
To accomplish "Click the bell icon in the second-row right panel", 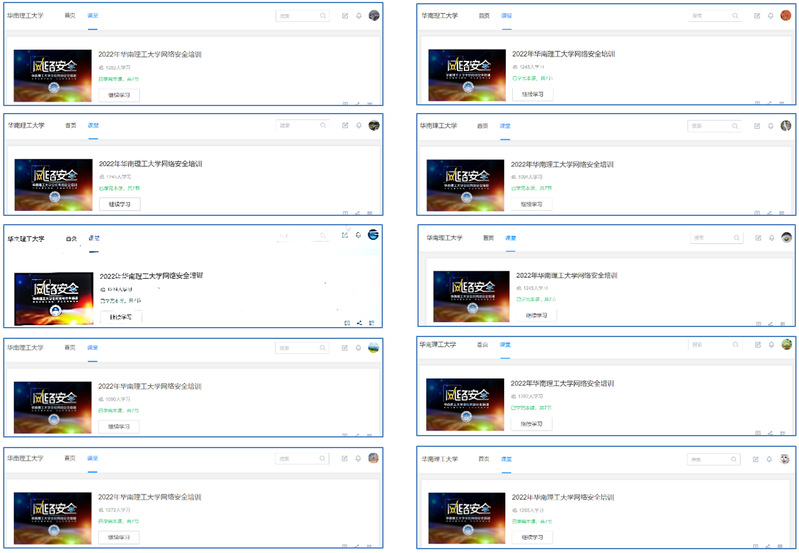I will click(x=770, y=126).
